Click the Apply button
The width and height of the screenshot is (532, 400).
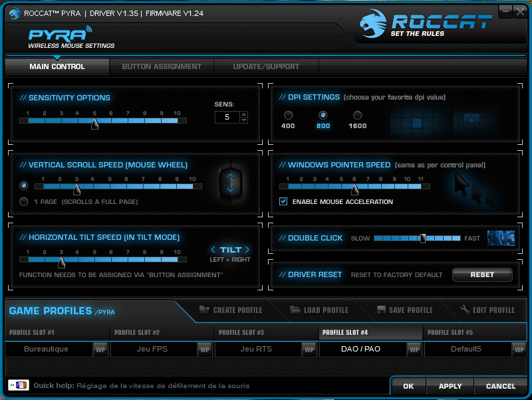click(x=450, y=386)
